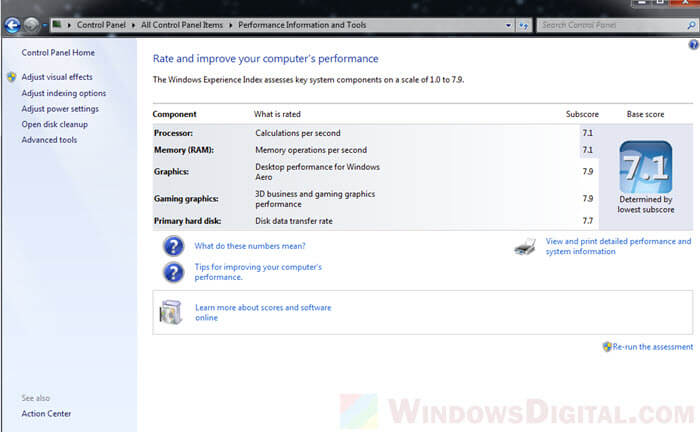Open Adjust indexing options link
This screenshot has height=432, width=700.
pos(64,93)
